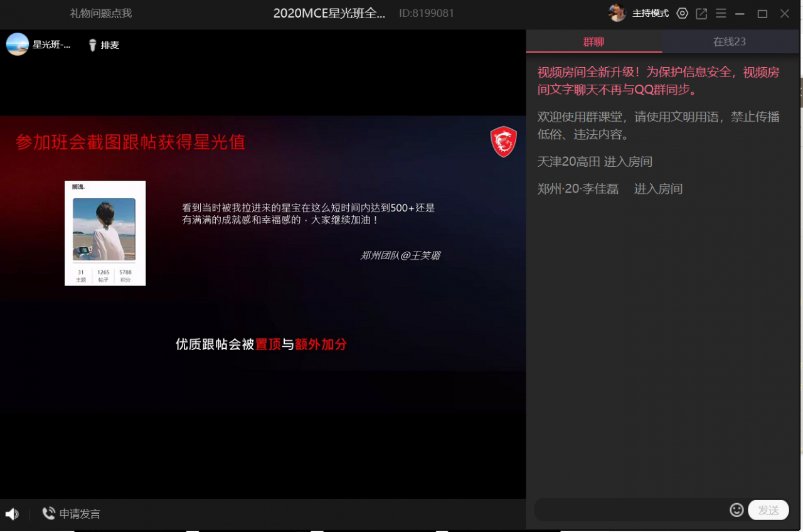
Task: Click the MSI dragon shield logo
Action: coord(503,142)
